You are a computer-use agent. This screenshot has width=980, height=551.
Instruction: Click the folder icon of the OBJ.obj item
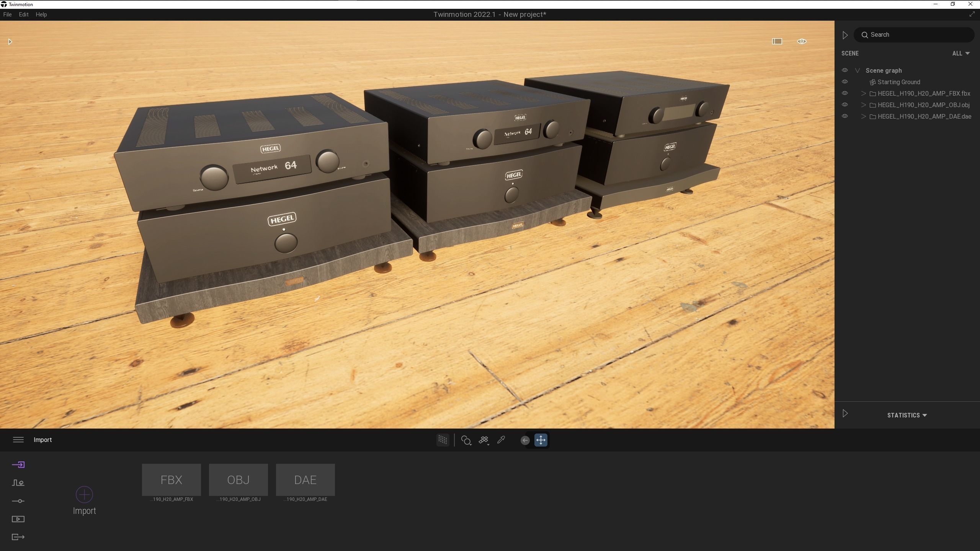pyautogui.click(x=873, y=105)
